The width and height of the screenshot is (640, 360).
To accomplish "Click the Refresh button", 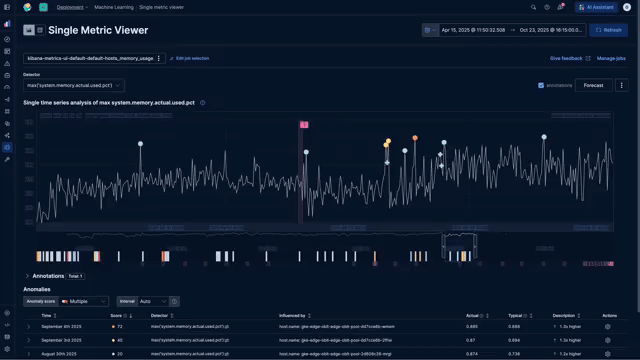I will click(608, 30).
